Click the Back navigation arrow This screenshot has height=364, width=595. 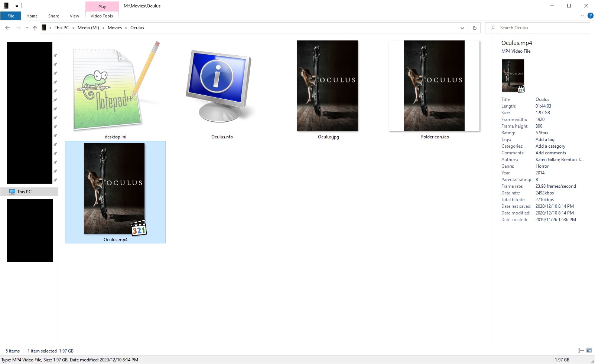point(7,27)
